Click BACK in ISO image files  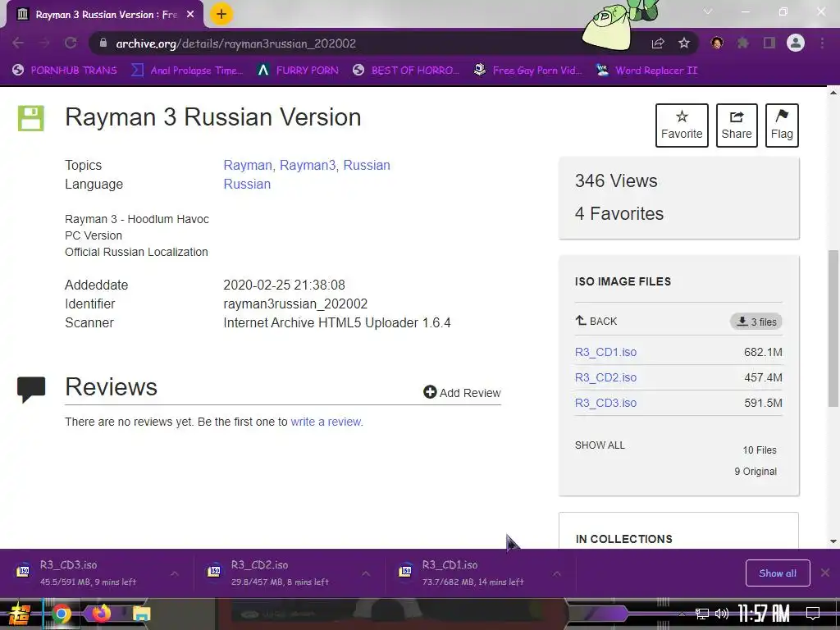point(596,321)
